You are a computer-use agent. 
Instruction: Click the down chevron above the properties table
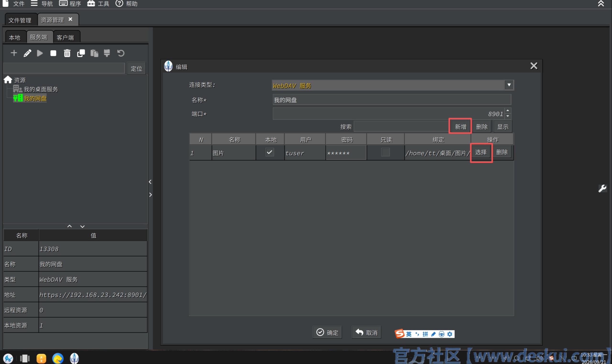pos(83,226)
